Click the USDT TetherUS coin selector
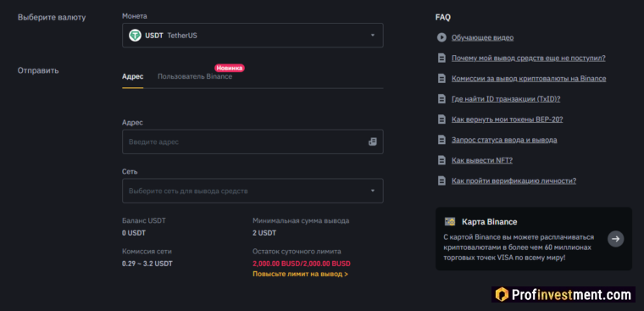Viewport: 644px width, 311px height. [x=253, y=36]
